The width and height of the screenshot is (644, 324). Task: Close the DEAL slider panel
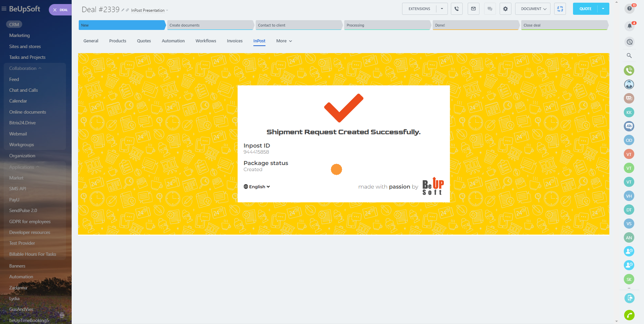pyautogui.click(x=55, y=10)
